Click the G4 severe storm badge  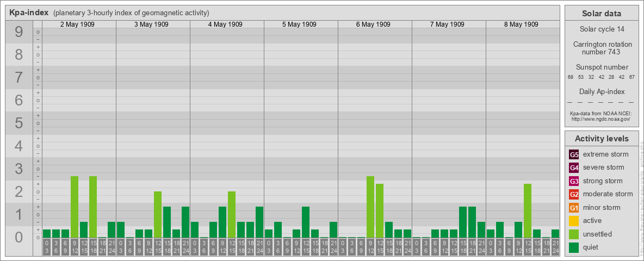tap(574, 168)
